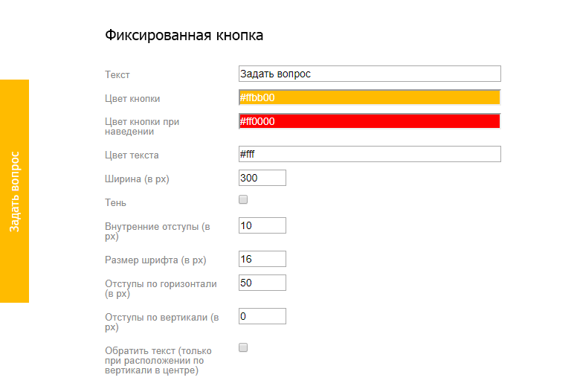Screen dimensions: 580x392
Task: Click the 'Отступы по вертикали' input with 0
Action: 262,316
